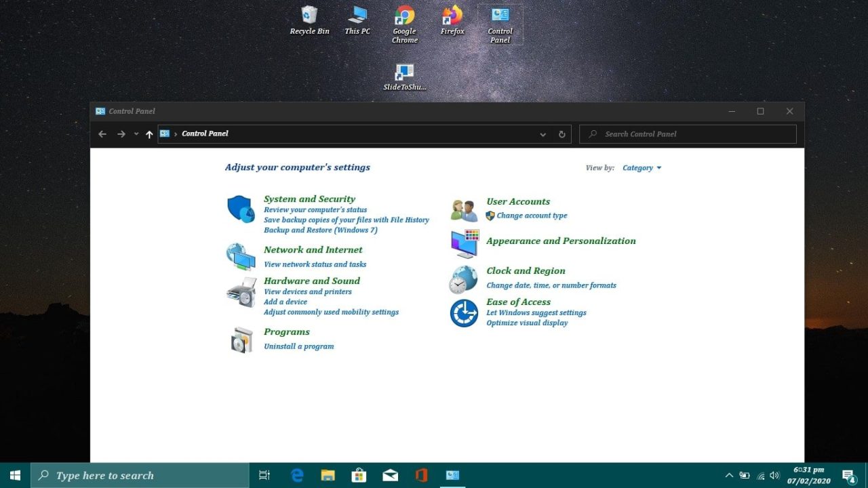Open the Clock and Region globe icon
This screenshot has width=868, height=488.
[464, 279]
